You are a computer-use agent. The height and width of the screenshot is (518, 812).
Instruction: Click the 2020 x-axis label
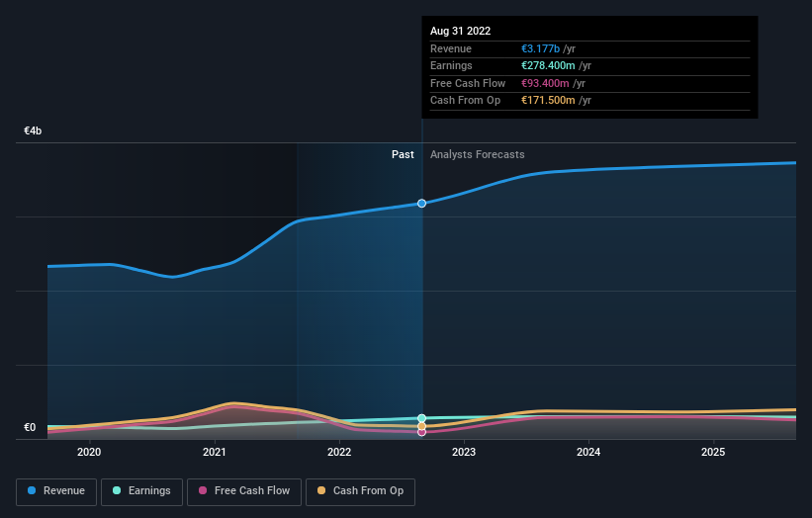pos(89,452)
